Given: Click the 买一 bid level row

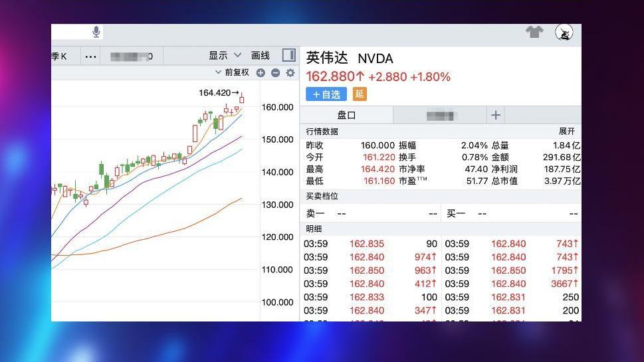Looking at the screenshot, I should (x=512, y=213).
